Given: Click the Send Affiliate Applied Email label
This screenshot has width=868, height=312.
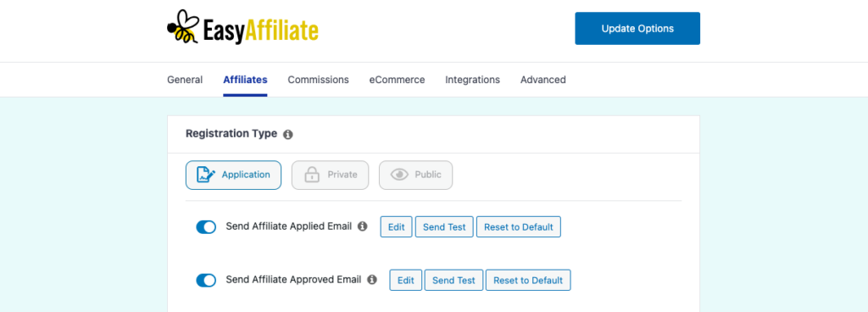Looking at the screenshot, I should coord(289,226).
